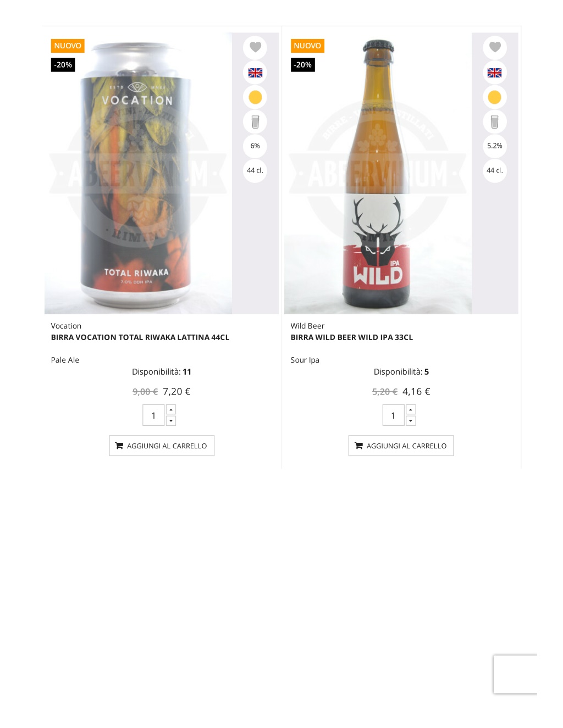Click glass type icon on Wild IPA product
563x728 pixels.
(x=495, y=121)
